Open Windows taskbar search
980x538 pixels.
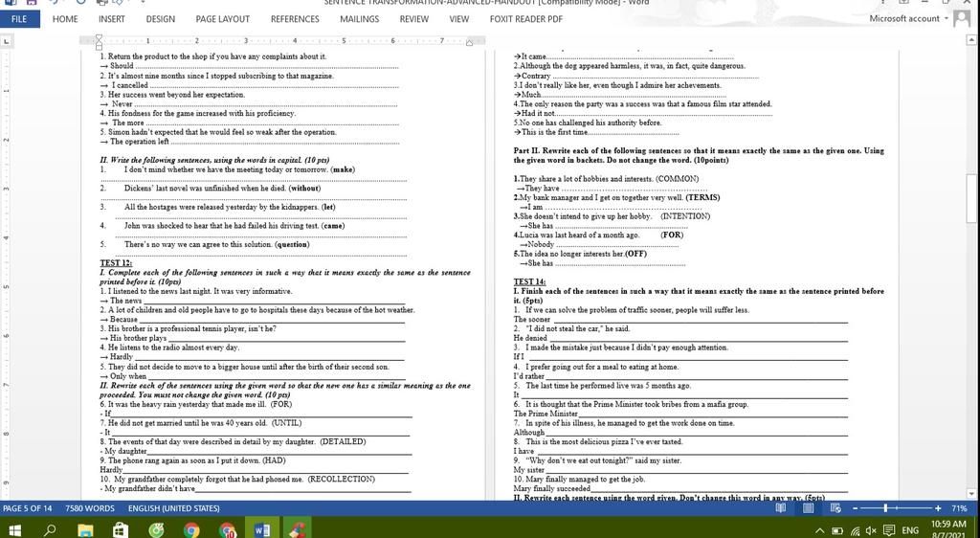(50, 530)
